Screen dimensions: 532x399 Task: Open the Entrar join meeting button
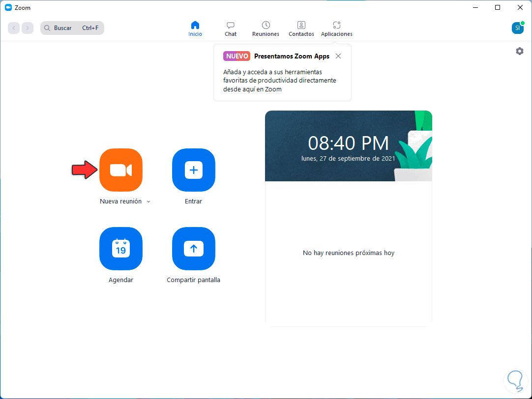[x=193, y=170]
